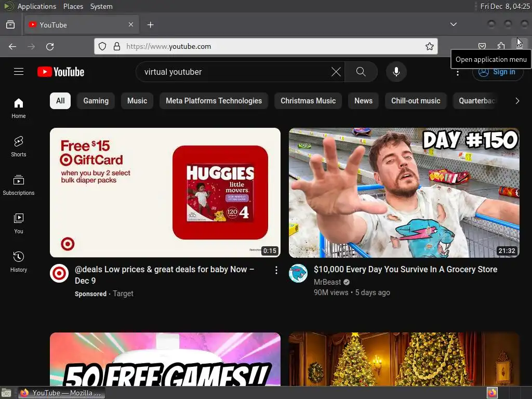
Task: Select Christmas Music chip
Action: click(308, 101)
